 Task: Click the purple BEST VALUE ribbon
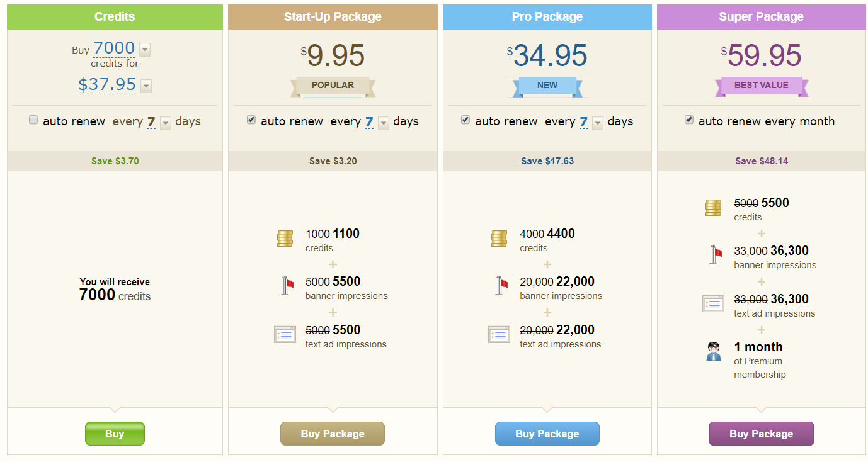761,86
